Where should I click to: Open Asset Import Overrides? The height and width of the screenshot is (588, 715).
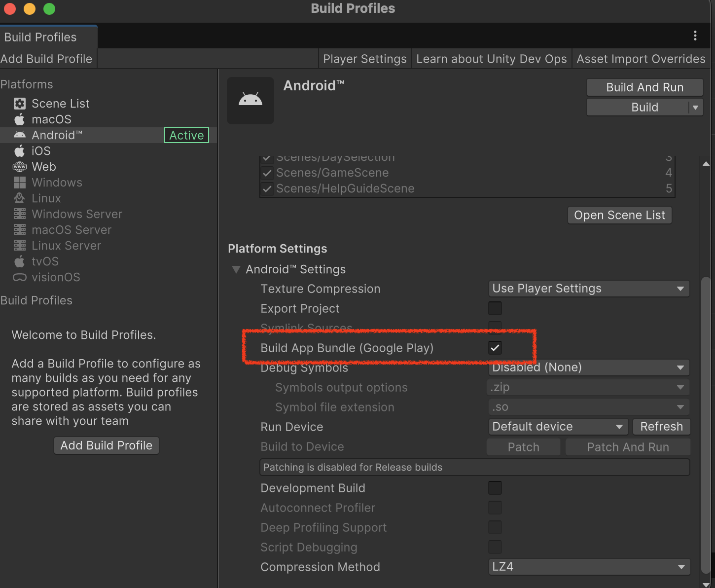pos(641,59)
